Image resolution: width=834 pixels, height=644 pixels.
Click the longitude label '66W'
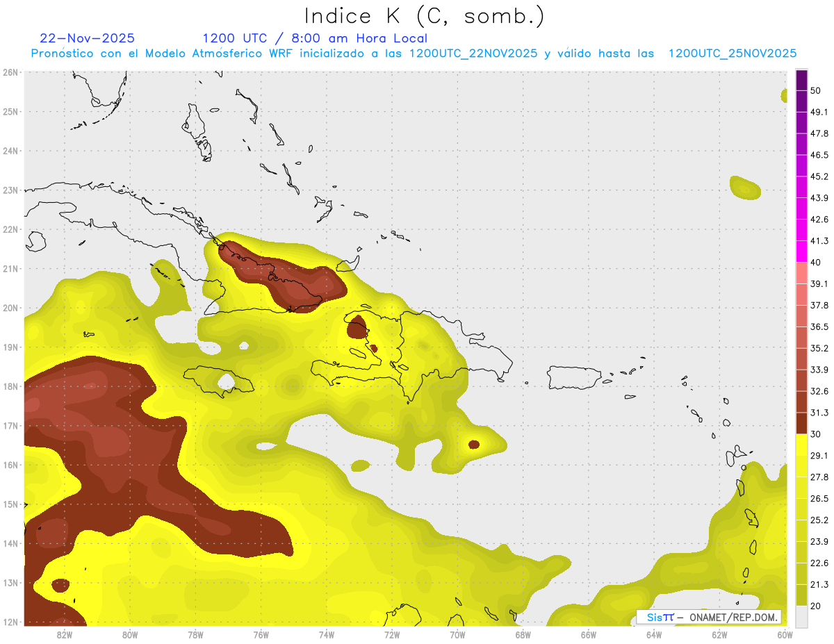(589, 634)
